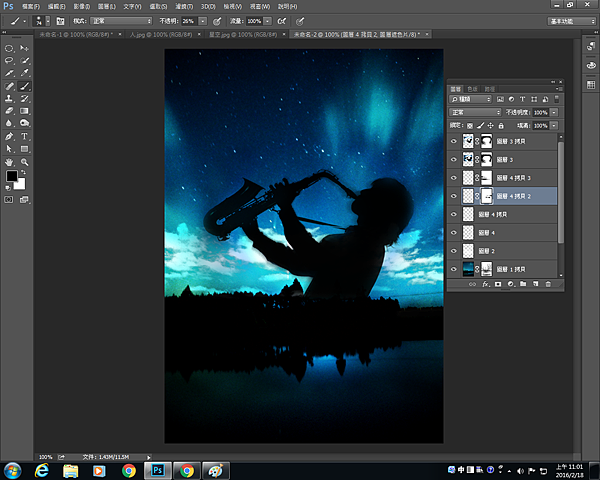Click the Windows Start button
The width and height of the screenshot is (600, 480).
pos(14,469)
